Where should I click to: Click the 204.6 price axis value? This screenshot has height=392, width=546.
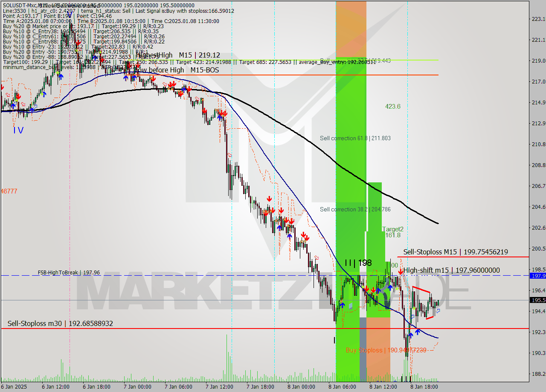point(539,207)
